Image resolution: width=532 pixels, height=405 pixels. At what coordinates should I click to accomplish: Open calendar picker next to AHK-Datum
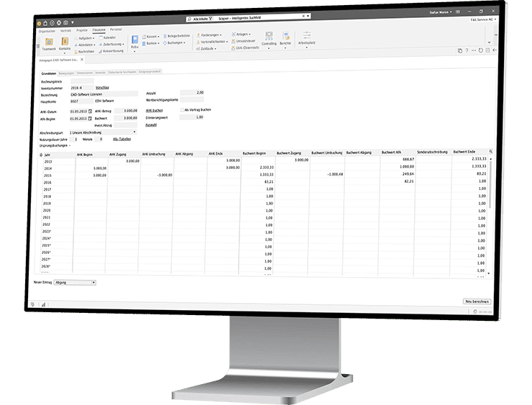click(x=91, y=112)
